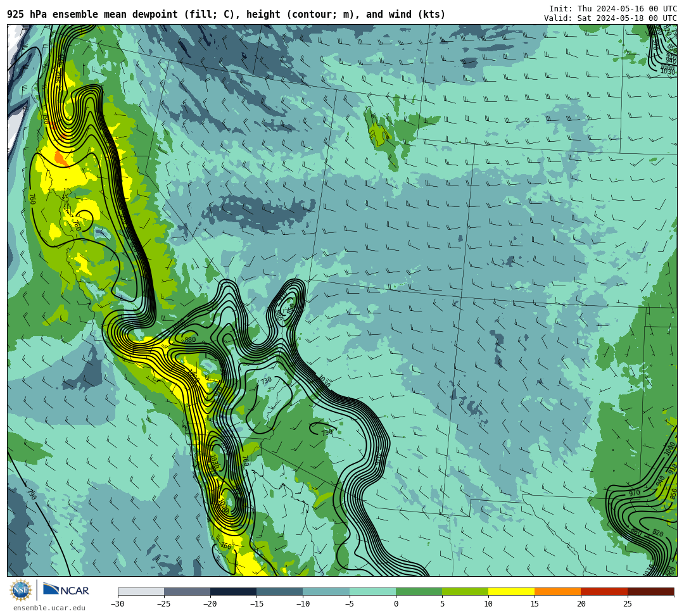Click the dark navy -20 to -15 swatch
The image size is (684, 616).
tap(233, 591)
